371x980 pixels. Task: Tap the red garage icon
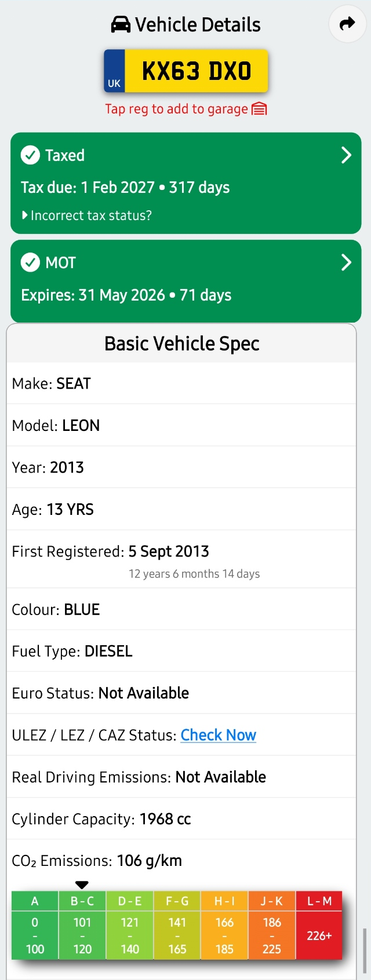[x=259, y=109]
